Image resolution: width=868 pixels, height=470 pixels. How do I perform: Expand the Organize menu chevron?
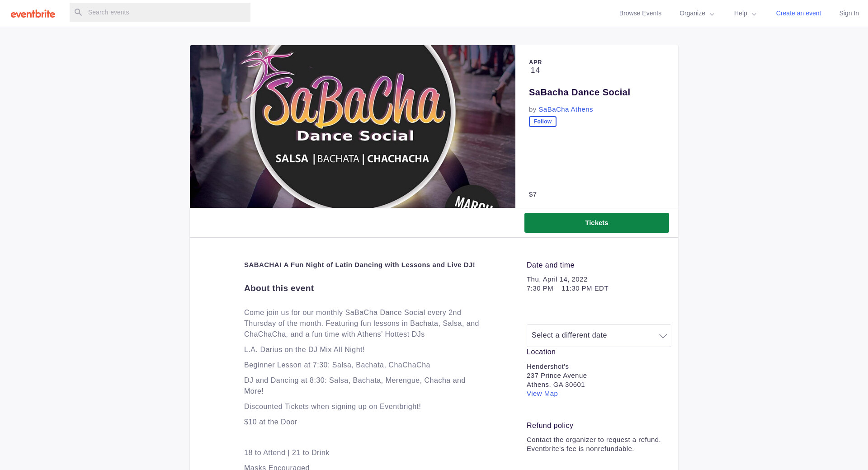pyautogui.click(x=712, y=14)
